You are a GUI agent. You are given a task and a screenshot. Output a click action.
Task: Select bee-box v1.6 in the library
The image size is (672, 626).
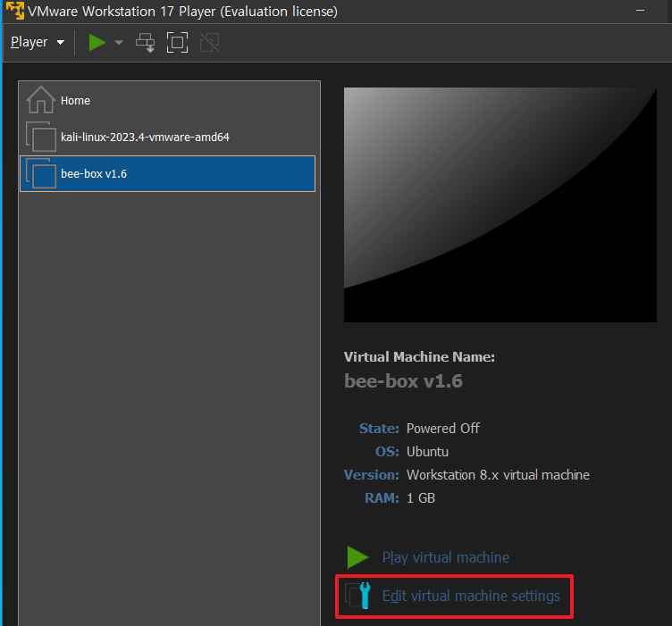pos(168,173)
